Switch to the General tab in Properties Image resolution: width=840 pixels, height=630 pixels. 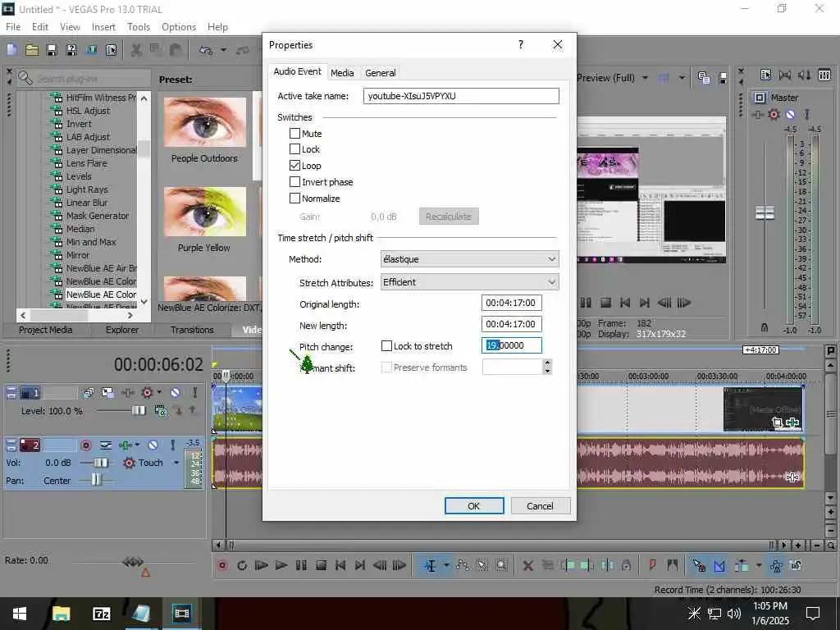(381, 73)
